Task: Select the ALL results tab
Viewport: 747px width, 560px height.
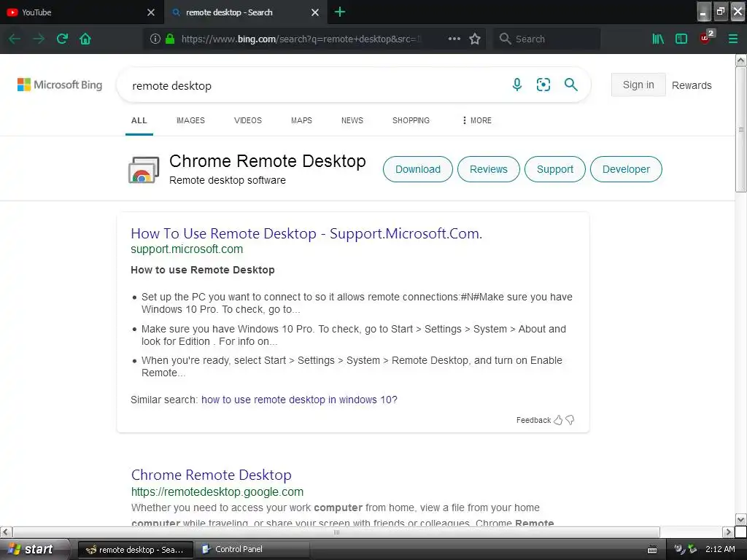Action: [139, 120]
